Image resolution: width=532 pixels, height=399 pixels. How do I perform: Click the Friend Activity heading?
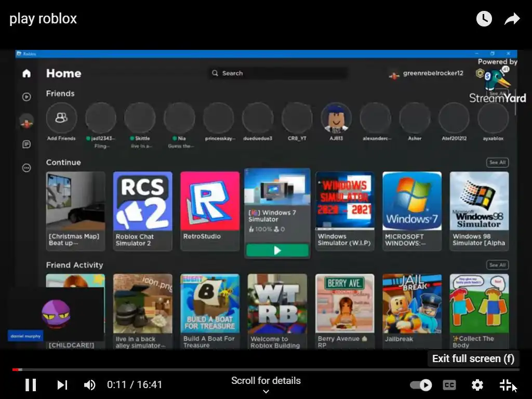tap(75, 265)
